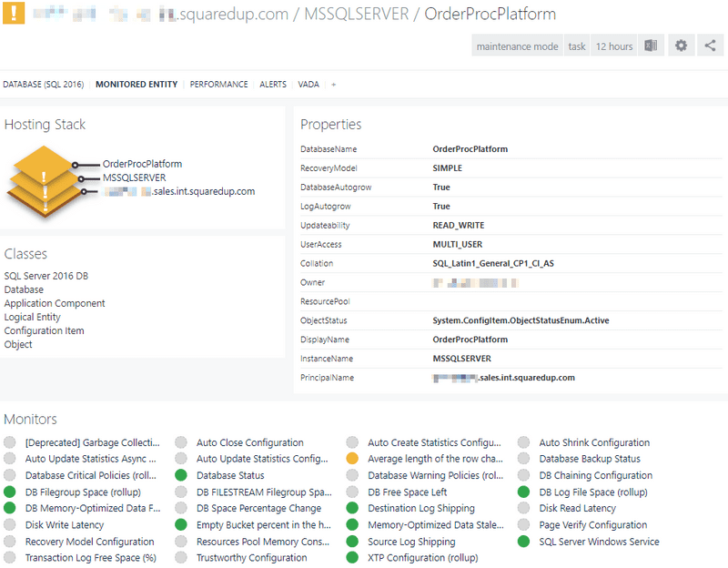Viewport: 728px width, 568px height.
Task: Open the Performance tab
Action: 218,85
